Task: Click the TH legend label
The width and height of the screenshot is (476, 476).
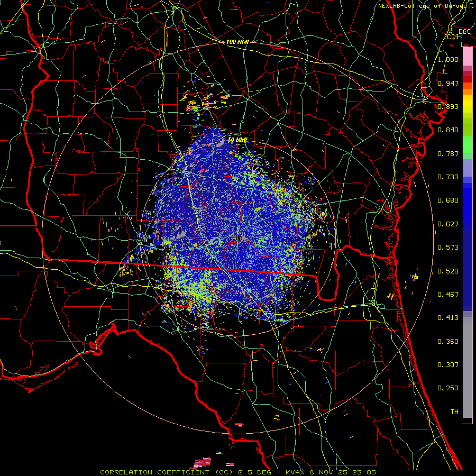Action: (x=454, y=412)
